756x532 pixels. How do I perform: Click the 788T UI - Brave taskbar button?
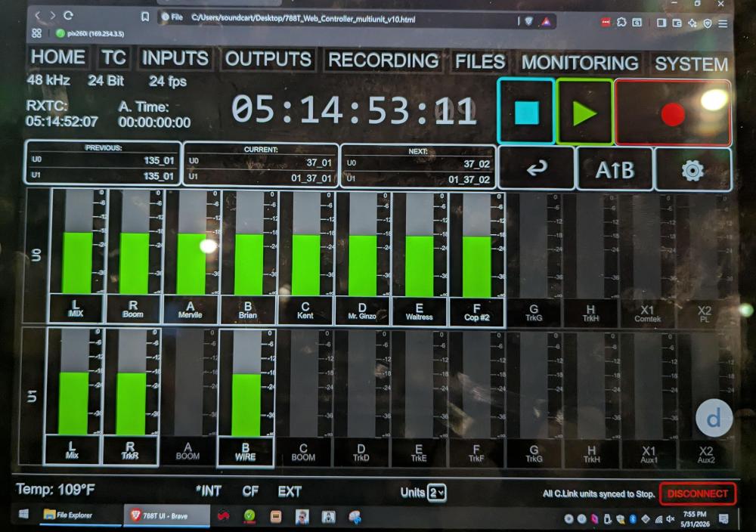[166, 515]
